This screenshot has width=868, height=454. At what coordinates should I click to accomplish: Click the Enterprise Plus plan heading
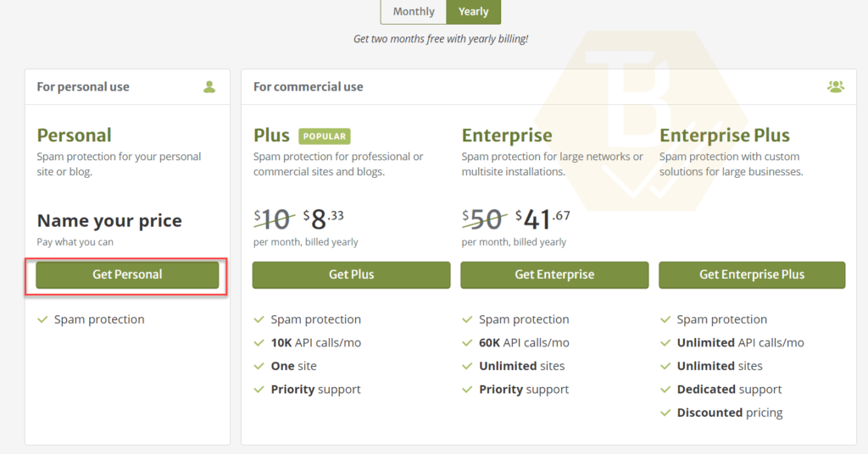point(725,135)
